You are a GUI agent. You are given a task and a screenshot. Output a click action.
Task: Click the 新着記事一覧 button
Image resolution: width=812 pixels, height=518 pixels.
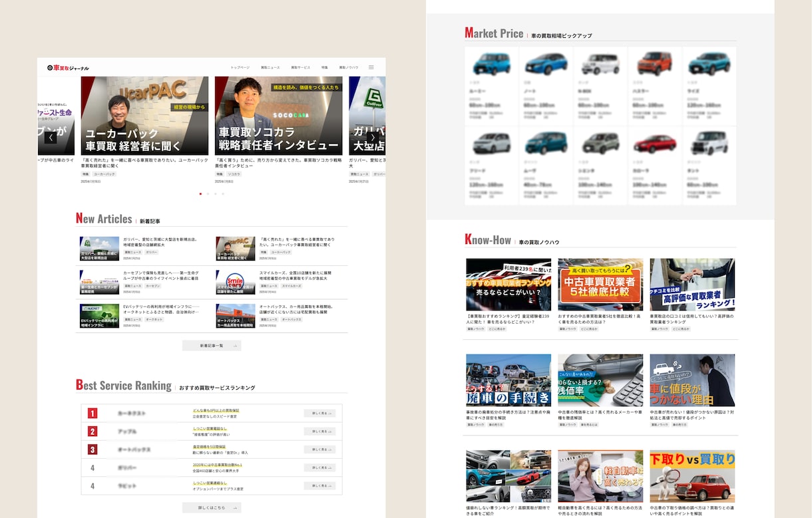[212, 346]
